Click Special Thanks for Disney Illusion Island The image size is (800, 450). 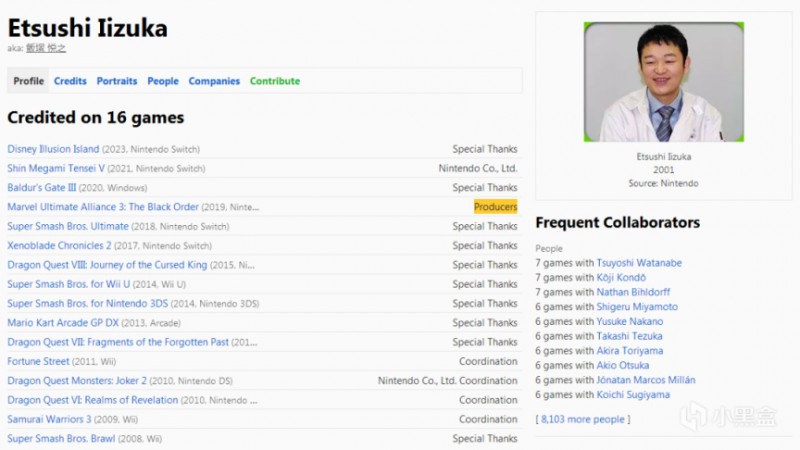[x=485, y=149]
